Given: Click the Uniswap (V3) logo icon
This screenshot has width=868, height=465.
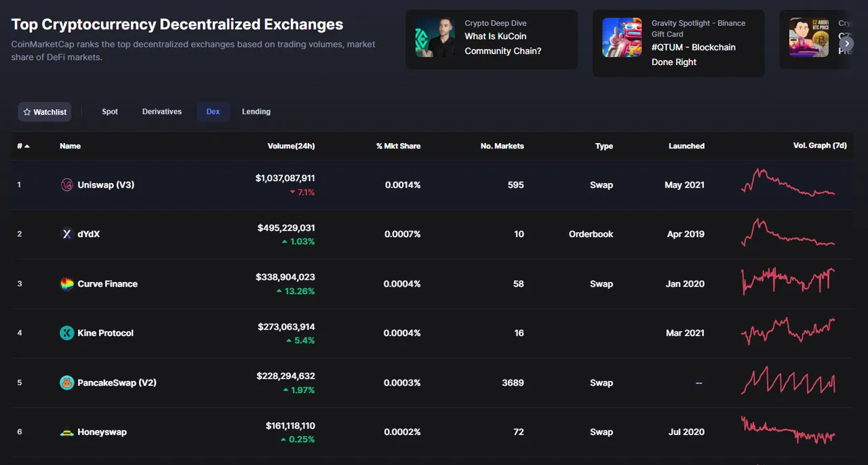Looking at the screenshot, I should [66, 185].
